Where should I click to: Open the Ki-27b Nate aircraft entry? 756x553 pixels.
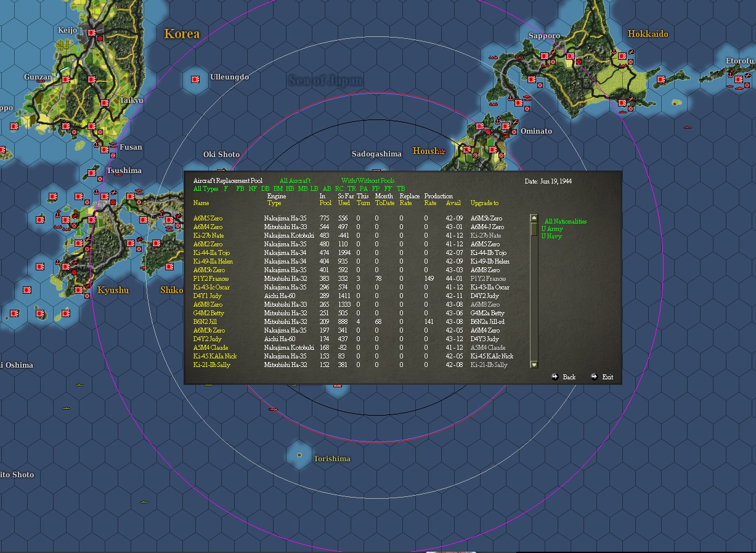208,235
